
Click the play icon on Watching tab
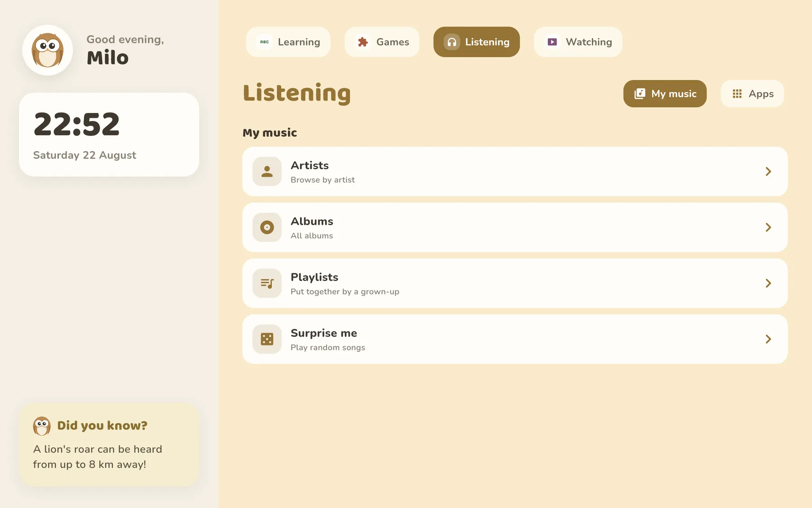pos(552,42)
